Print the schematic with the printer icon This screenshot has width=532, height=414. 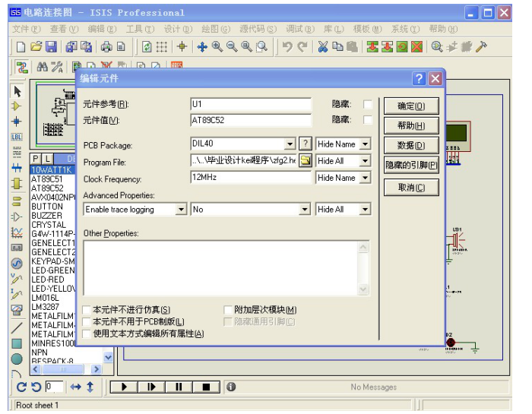pos(106,46)
